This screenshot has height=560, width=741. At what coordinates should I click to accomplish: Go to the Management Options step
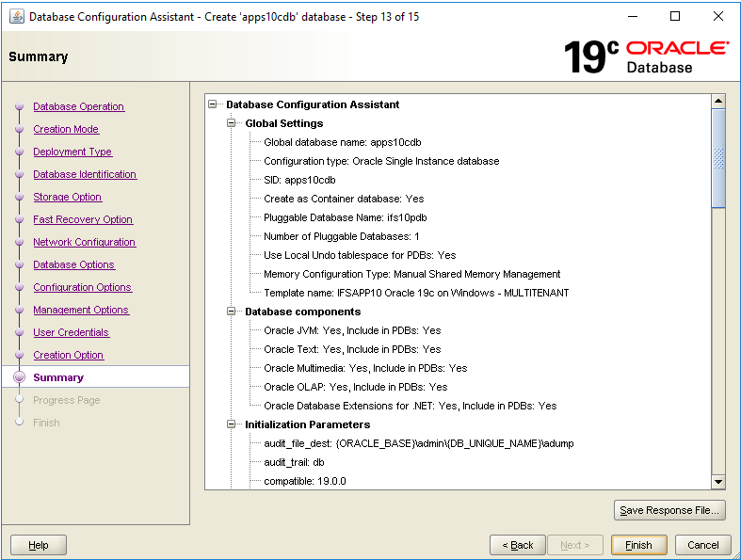tap(81, 310)
